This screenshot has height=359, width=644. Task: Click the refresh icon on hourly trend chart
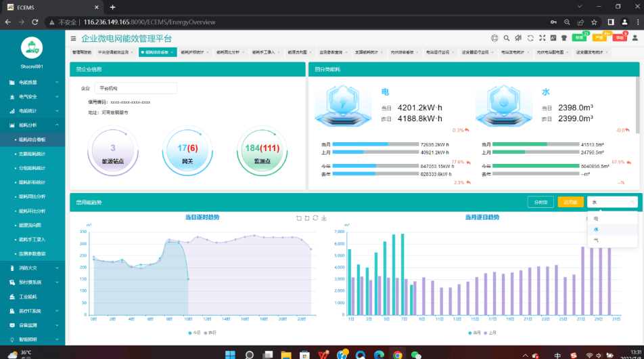[x=315, y=218]
